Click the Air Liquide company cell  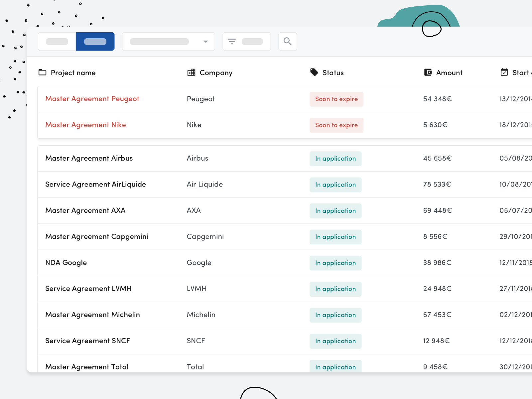click(205, 185)
